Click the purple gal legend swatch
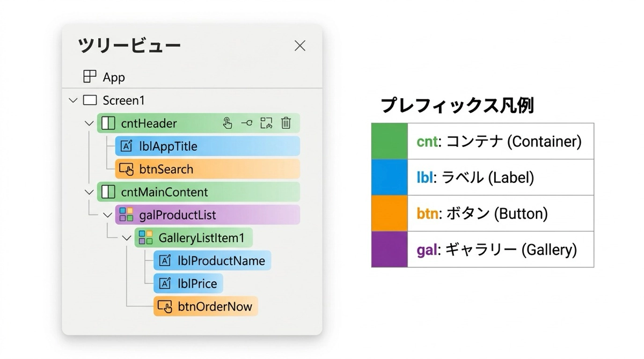 390,249
